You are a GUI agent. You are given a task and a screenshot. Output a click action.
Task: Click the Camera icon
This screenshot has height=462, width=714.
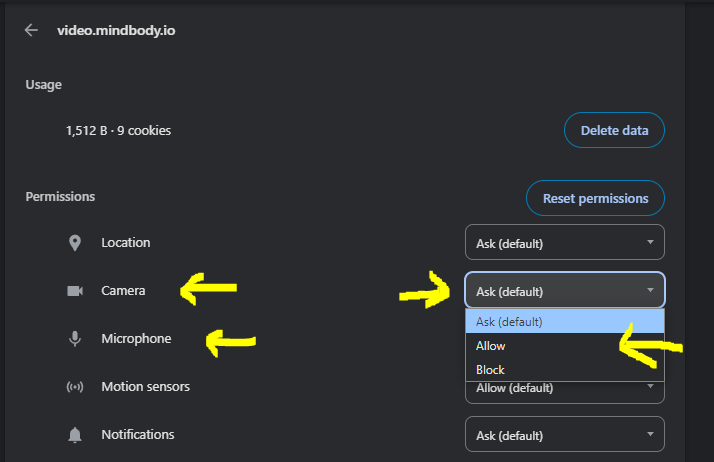[75, 290]
